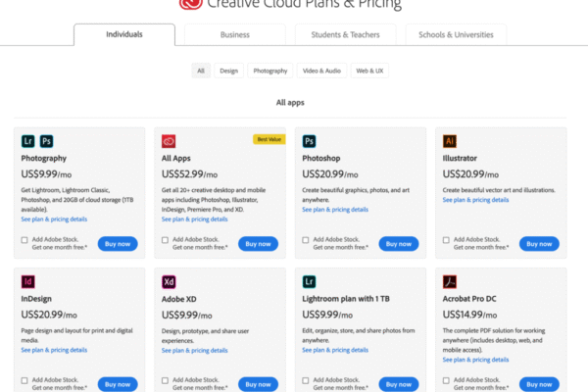This screenshot has height=392, width=588.
Task: Open Photoshop plan & pricing details link
Action: click(x=335, y=210)
